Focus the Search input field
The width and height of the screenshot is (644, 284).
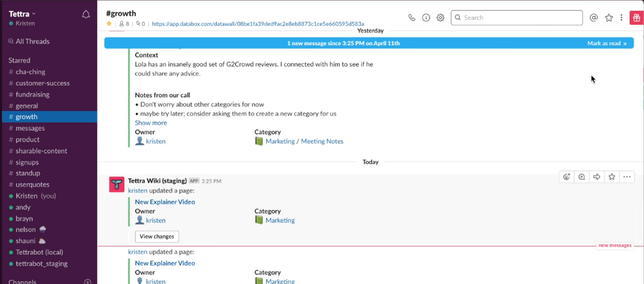[x=517, y=18]
